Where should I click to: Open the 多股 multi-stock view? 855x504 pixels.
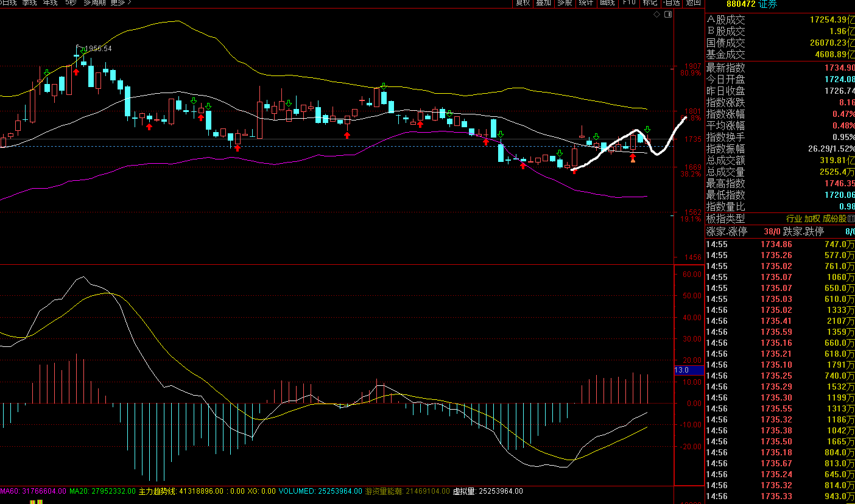[x=565, y=2]
